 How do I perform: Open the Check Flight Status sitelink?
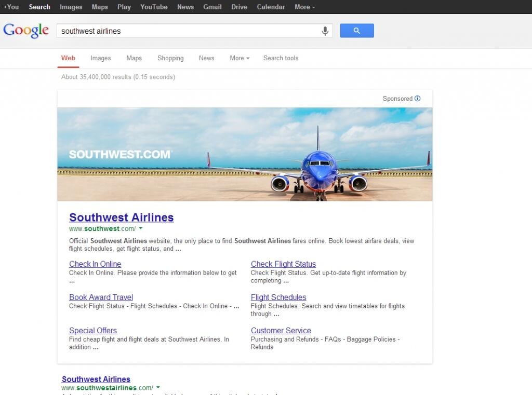pyautogui.click(x=283, y=264)
